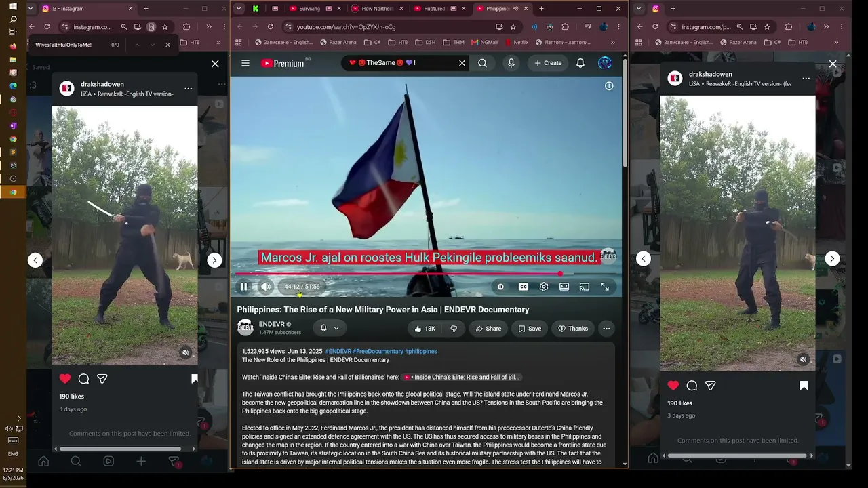Open YouTube guide hamburger menu
The image size is (868, 488).
(x=245, y=63)
